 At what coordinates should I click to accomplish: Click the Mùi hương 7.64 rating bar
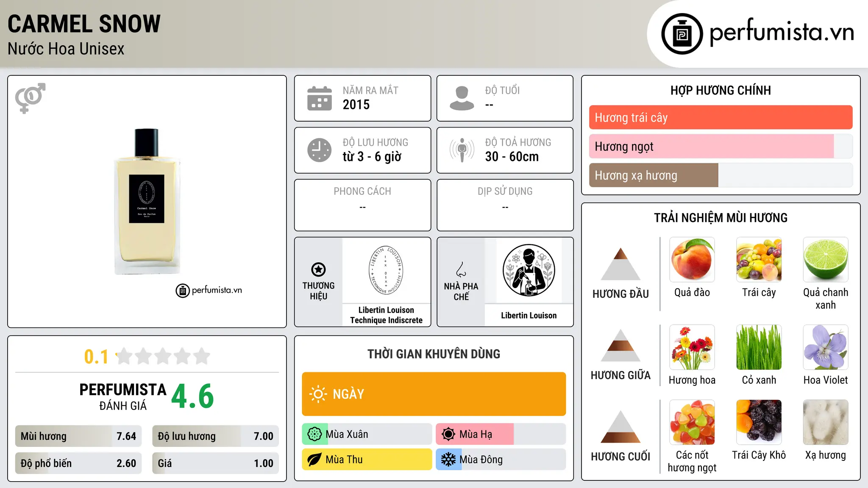click(x=78, y=436)
